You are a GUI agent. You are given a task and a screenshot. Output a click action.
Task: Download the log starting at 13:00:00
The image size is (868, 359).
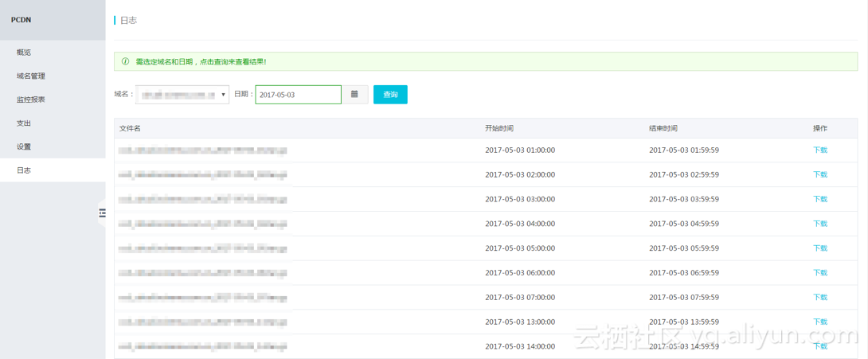click(x=819, y=322)
